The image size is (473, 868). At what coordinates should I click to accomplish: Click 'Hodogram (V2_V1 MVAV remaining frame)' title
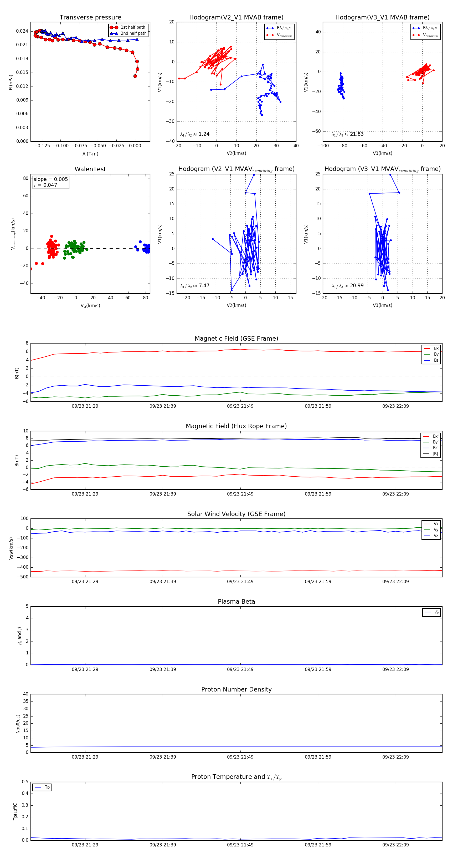[236, 169]
